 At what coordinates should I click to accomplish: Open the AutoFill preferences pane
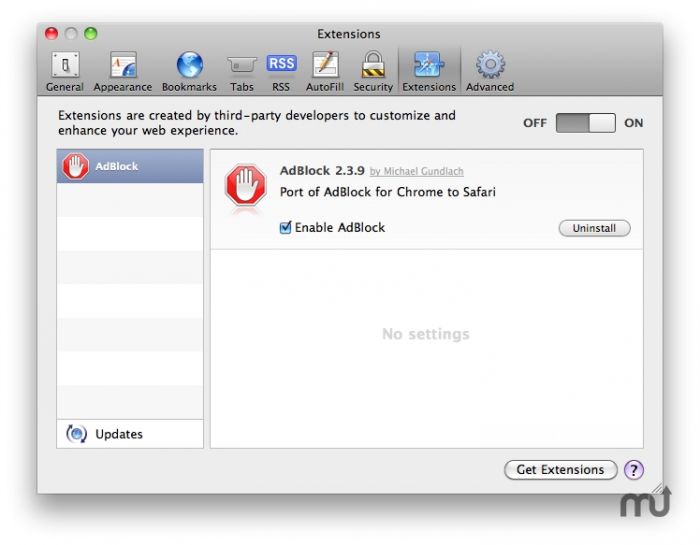pyautogui.click(x=325, y=71)
